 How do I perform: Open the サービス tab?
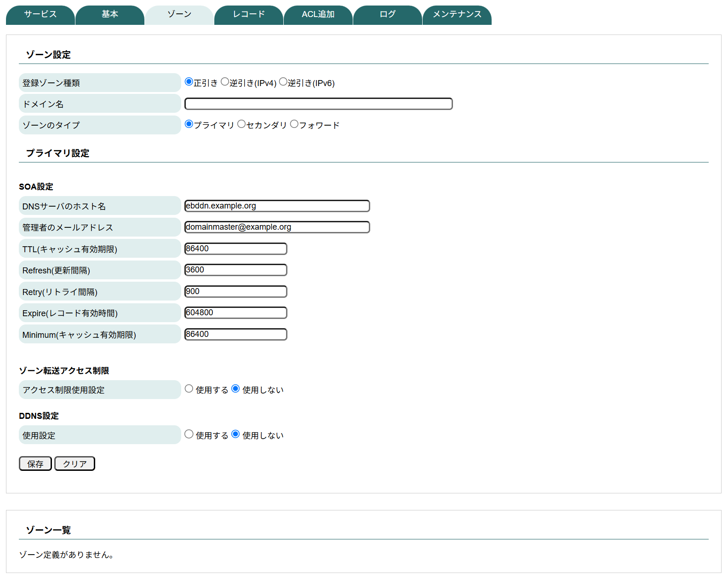point(40,15)
